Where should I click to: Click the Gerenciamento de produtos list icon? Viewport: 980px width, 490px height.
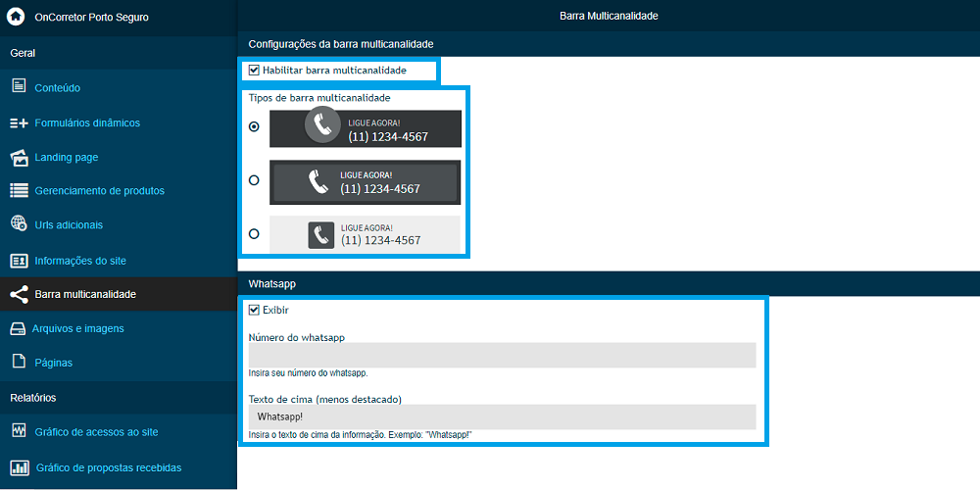coord(19,190)
